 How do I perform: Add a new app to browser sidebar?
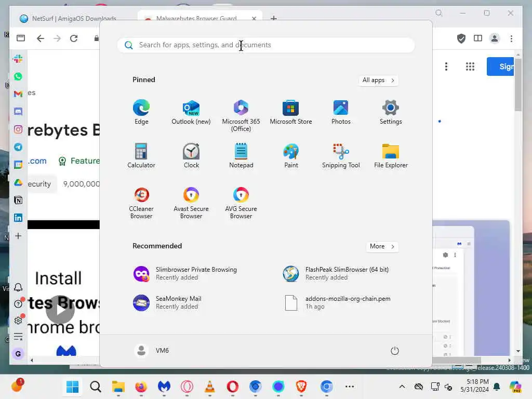18,236
